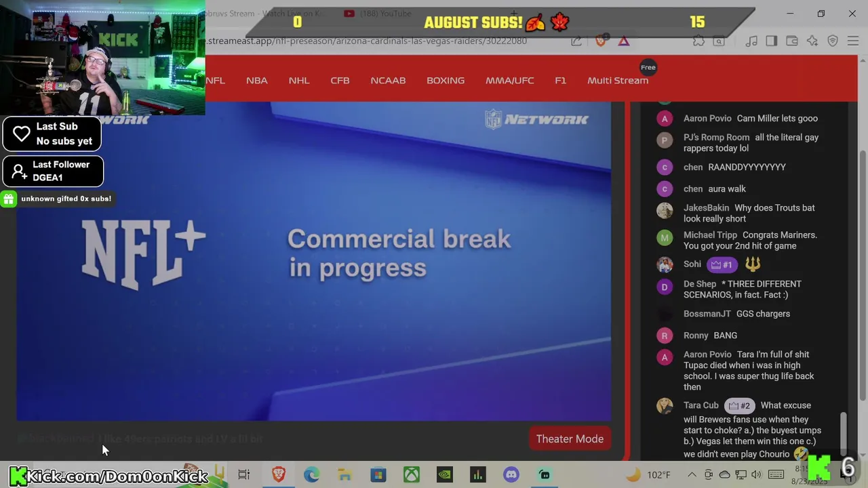
Task: Click Tara Cub's profile avatar
Action: point(665,405)
